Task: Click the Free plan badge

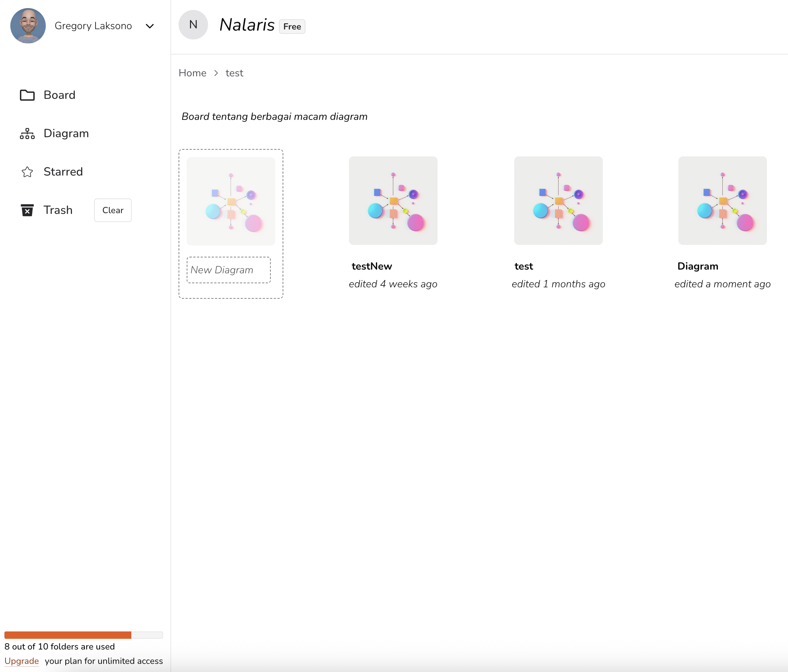Action: coord(292,27)
